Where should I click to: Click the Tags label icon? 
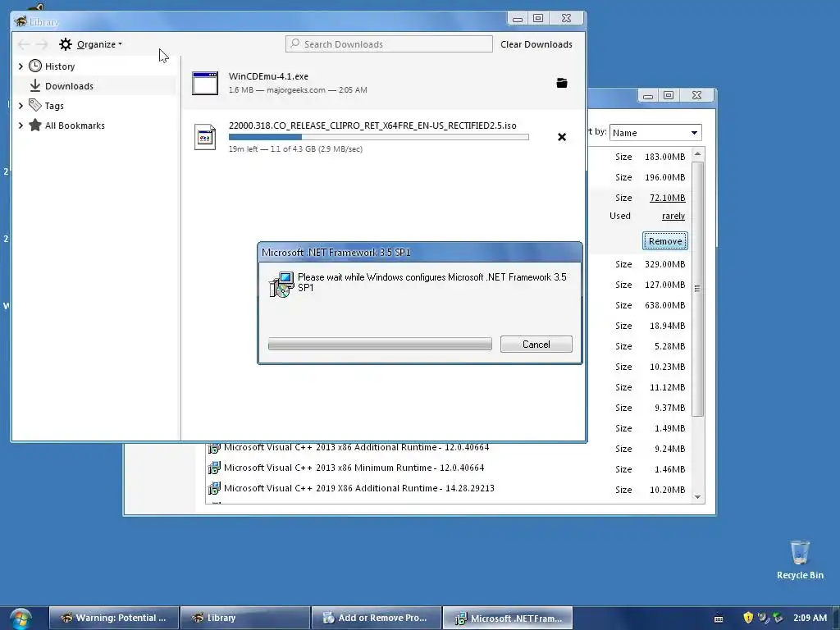click(34, 105)
